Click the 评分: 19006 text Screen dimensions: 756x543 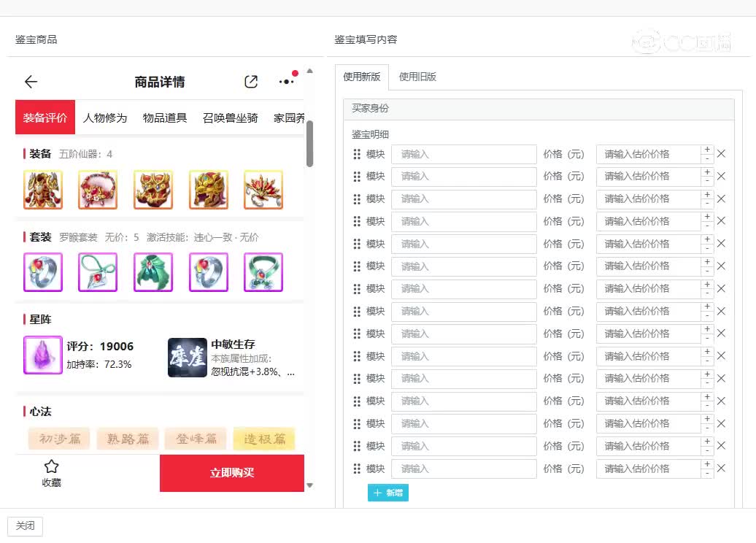pos(100,347)
